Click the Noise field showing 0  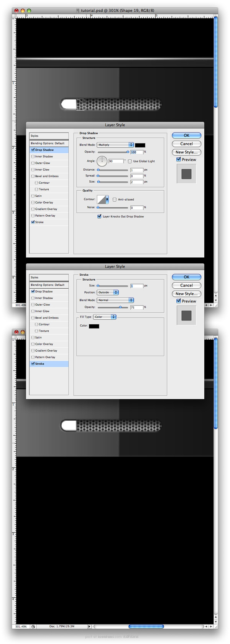136,208
